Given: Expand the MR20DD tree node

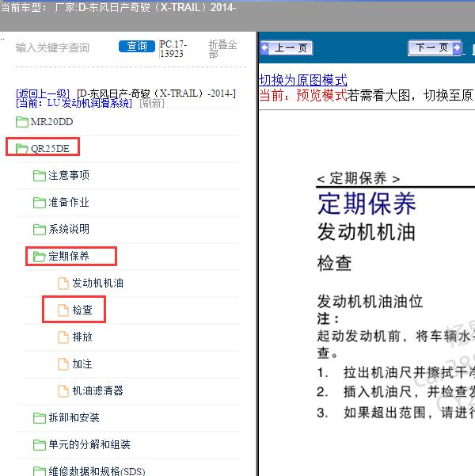Looking at the screenshot, I should point(51,122).
